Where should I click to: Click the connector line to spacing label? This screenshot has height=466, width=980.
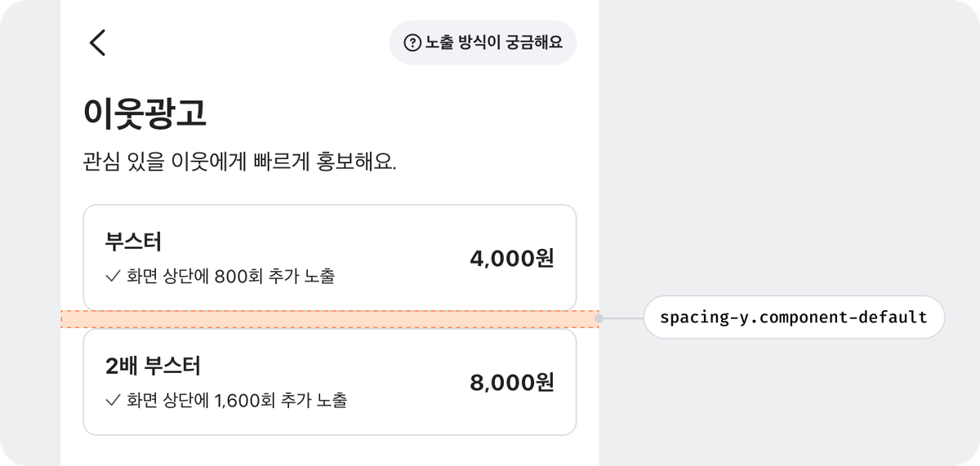[622, 319]
